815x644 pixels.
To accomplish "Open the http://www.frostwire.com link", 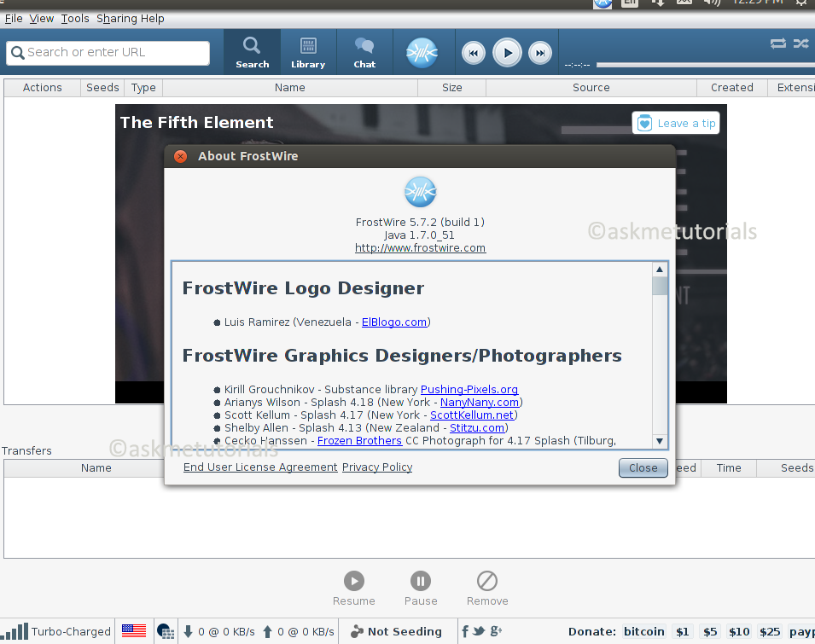I will (420, 248).
